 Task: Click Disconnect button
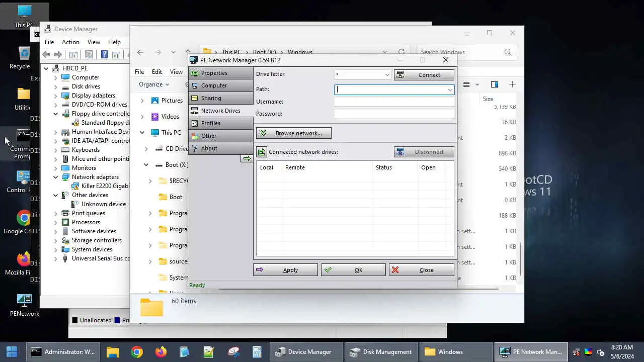click(x=424, y=152)
